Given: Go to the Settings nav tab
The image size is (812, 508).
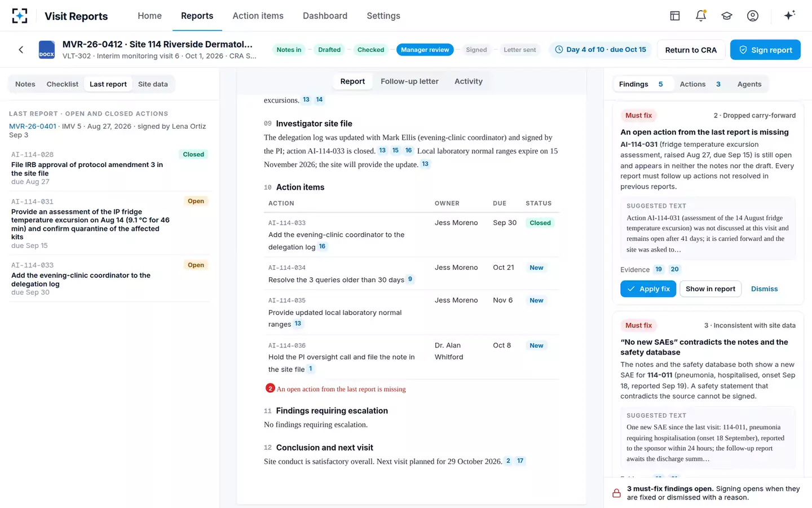Looking at the screenshot, I should click(x=383, y=16).
